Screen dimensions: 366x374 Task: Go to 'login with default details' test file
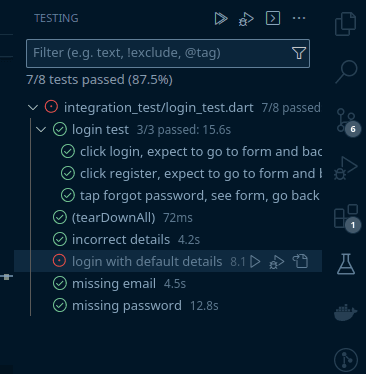300,261
